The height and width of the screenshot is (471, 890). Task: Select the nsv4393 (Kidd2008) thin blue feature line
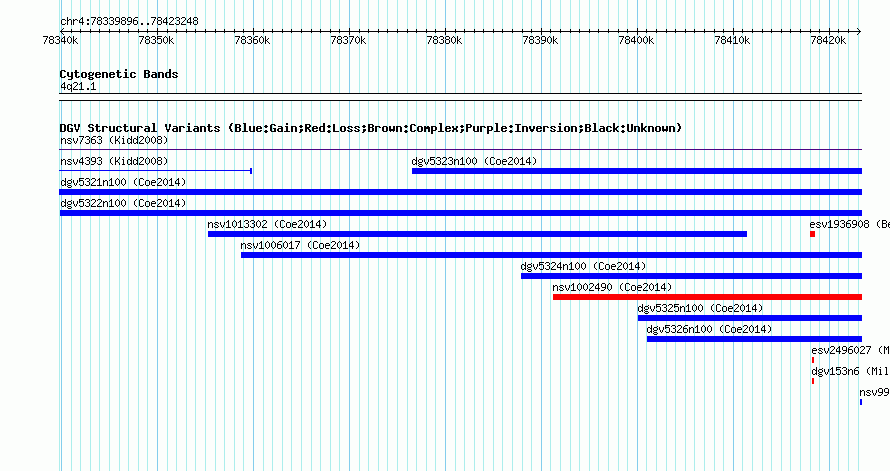[x=156, y=171]
